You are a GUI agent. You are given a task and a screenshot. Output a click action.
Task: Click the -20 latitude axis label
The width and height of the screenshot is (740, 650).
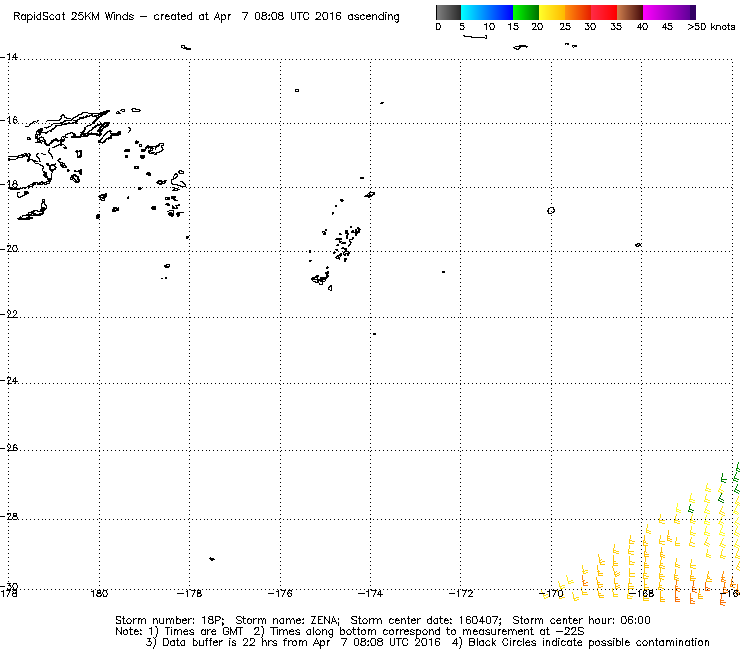click(x=9, y=249)
